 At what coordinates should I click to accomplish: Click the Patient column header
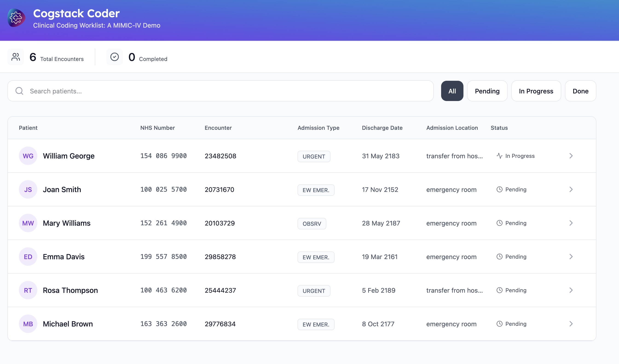28,128
